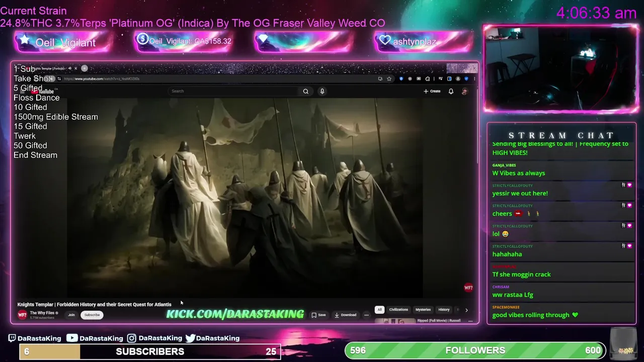644x362 pixels.
Task: Click chat message 'ww rastaa Lfg'
Action: 513,295
